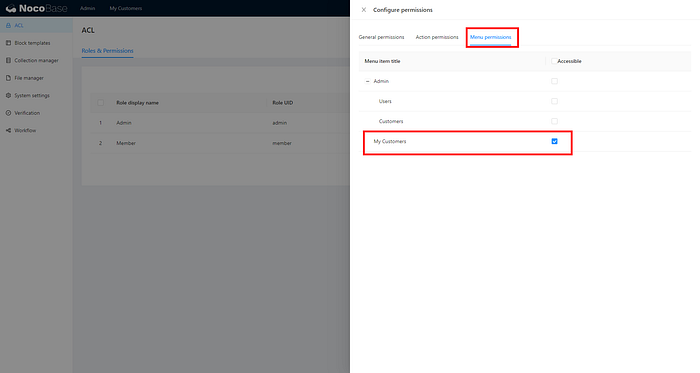
Task: Open the Admin top menu item
Action: [x=88, y=8]
